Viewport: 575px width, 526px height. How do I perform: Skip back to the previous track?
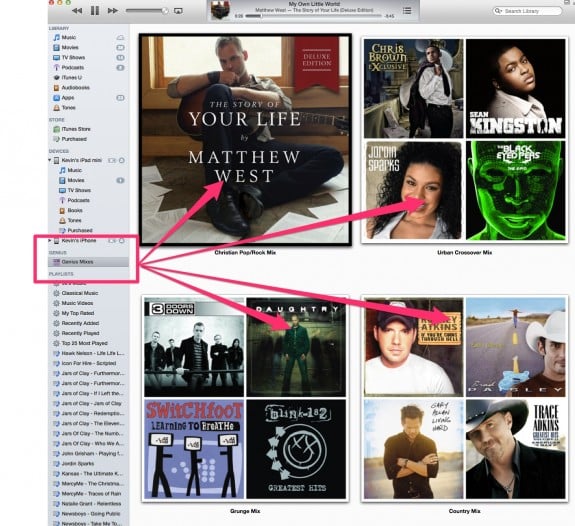[x=77, y=11]
